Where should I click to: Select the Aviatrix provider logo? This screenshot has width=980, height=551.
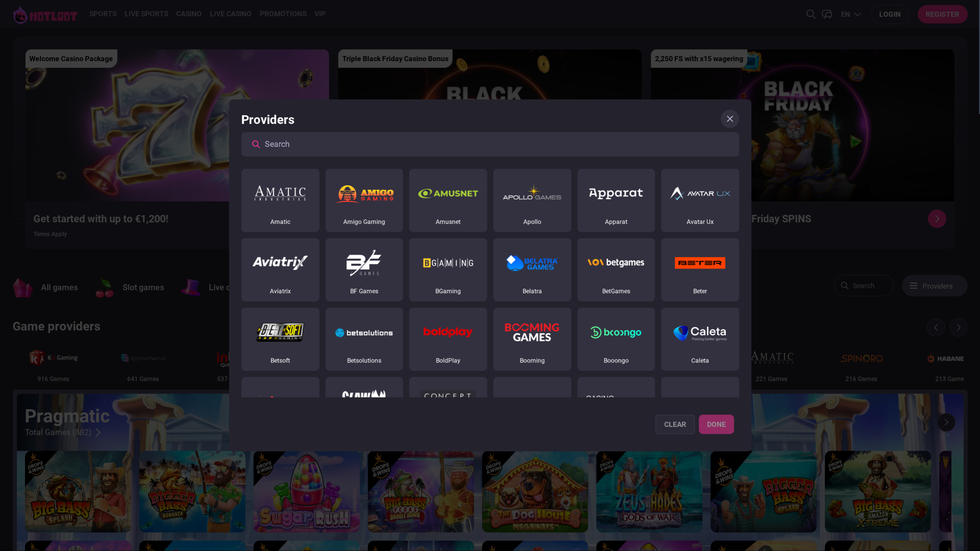pyautogui.click(x=280, y=262)
